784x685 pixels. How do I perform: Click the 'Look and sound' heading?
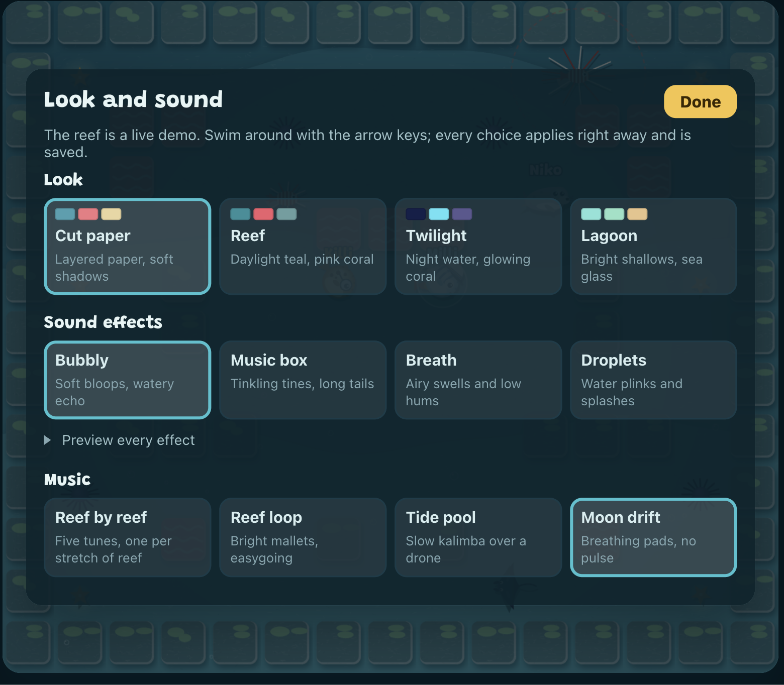tap(133, 99)
